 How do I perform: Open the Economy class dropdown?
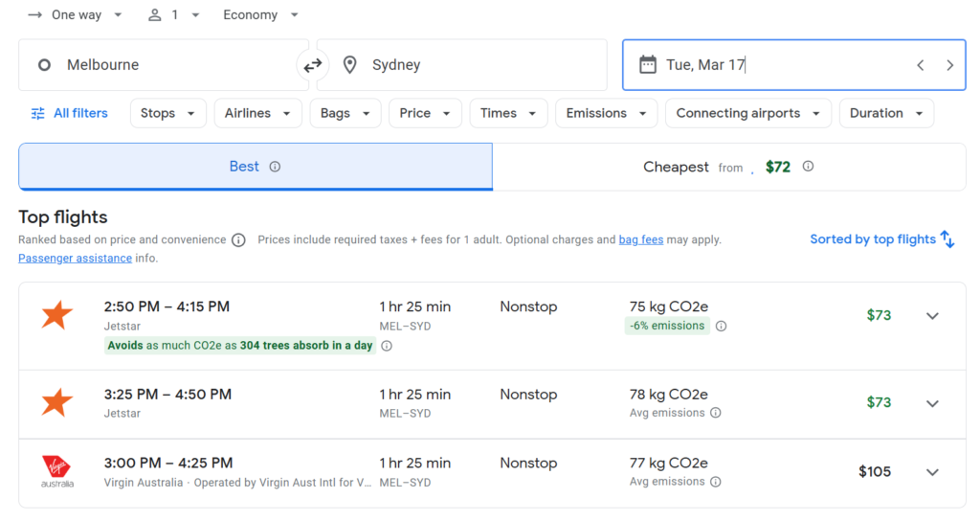coord(261,15)
